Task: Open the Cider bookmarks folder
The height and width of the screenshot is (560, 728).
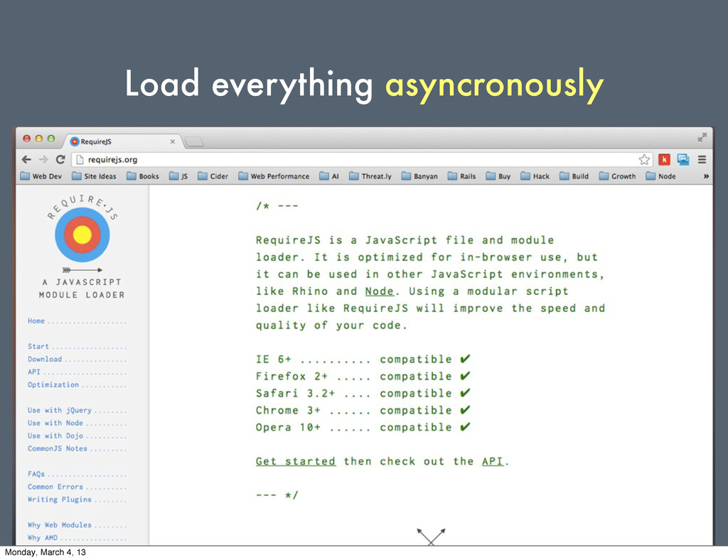Action: [x=213, y=176]
